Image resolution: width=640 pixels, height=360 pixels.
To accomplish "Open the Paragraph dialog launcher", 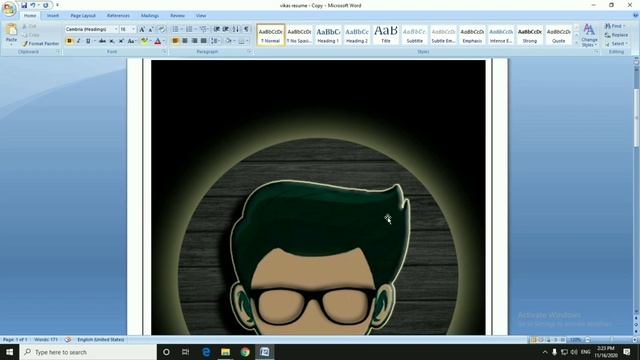I will point(249,52).
